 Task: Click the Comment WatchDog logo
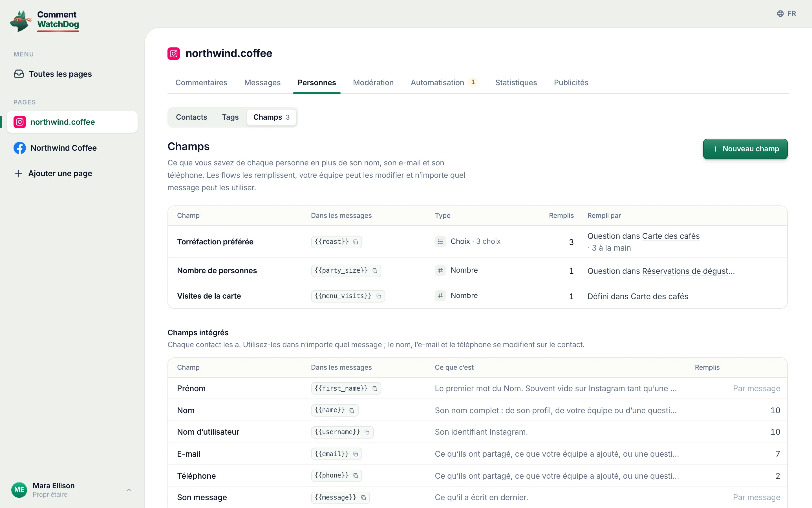pyautogui.click(x=44, y=21)
